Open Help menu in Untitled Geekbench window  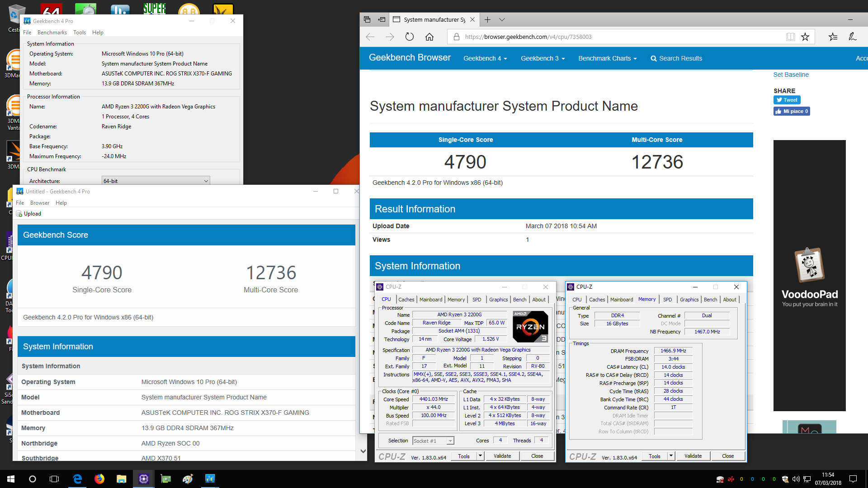[61, 203]
